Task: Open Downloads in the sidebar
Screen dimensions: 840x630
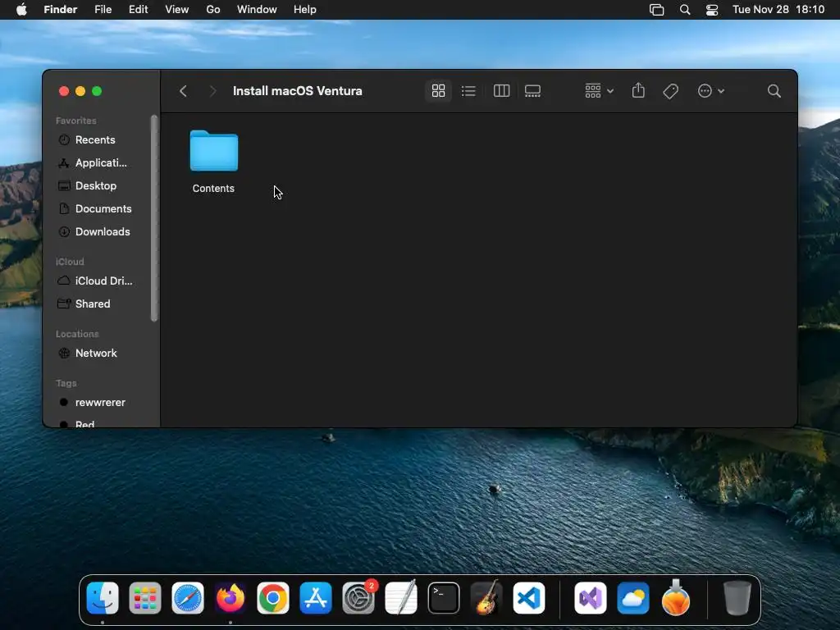Action: [x=97, y=232]
